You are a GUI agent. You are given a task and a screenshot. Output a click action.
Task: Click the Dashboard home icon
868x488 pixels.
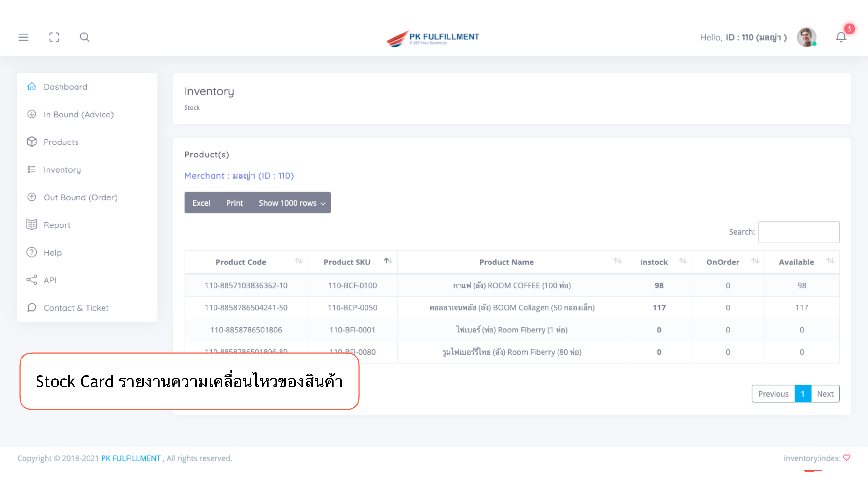pos(32,87)
